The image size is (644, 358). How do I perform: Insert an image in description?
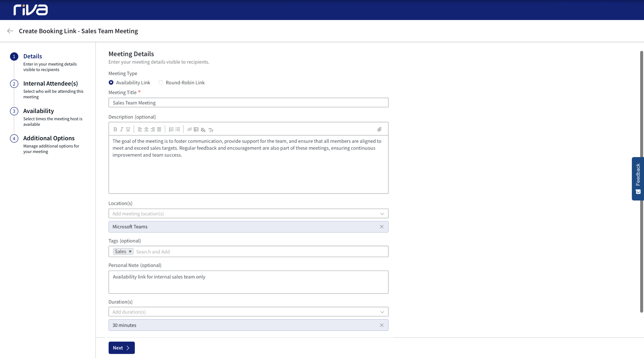[196, 129]
